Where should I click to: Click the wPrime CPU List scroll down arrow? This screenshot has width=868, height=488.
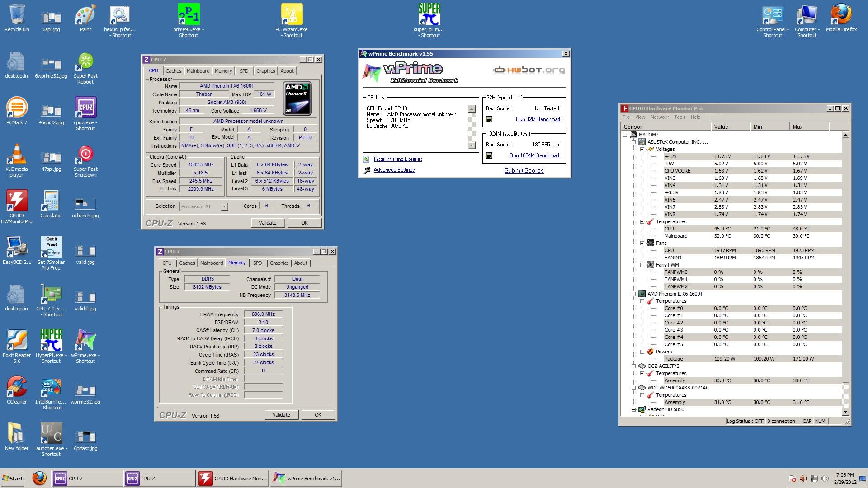coord(472,145)
